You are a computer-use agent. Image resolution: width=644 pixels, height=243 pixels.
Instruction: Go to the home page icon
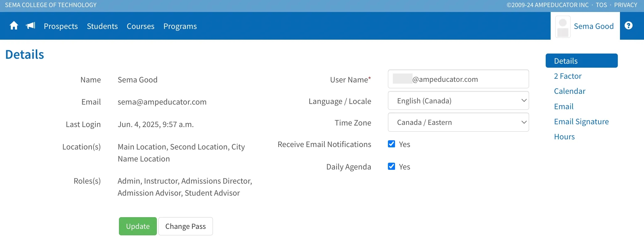(14, 26)
